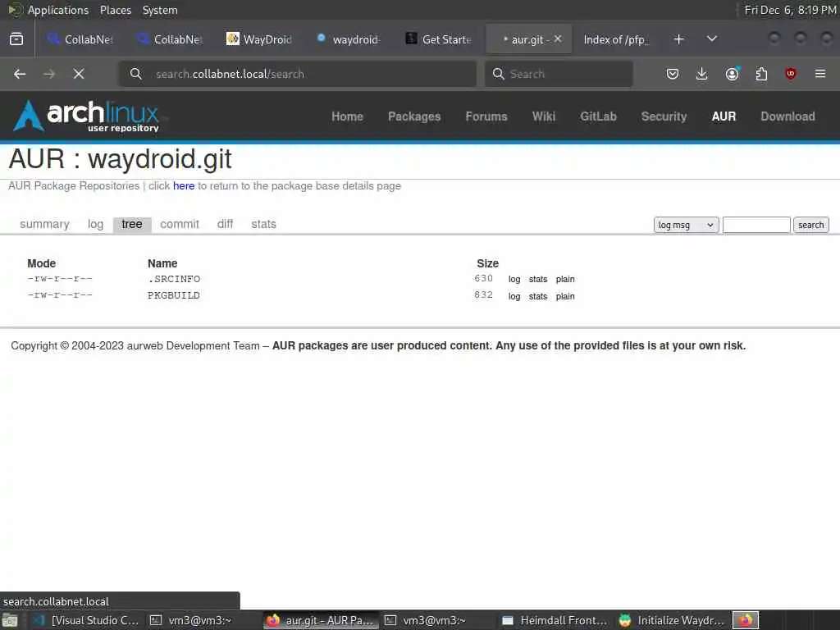Switch to the Get Started tab
The image size is (840, 630).
(x=438, y=39)
